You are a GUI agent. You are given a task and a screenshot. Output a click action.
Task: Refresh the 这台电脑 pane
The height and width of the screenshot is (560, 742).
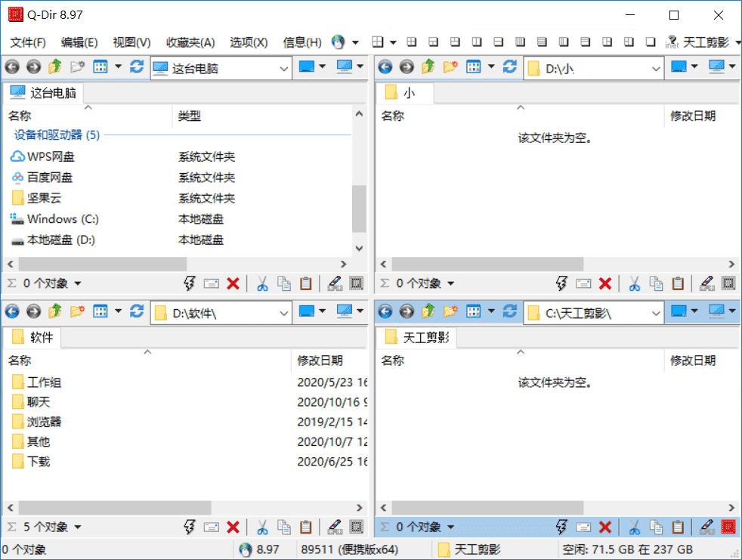click(136, 67)
